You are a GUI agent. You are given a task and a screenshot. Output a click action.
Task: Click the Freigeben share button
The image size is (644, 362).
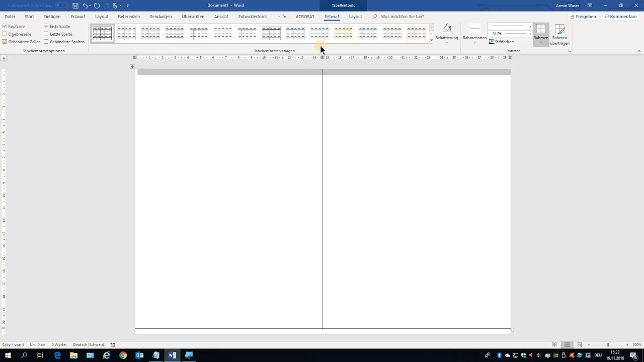(x=583, y=17)
